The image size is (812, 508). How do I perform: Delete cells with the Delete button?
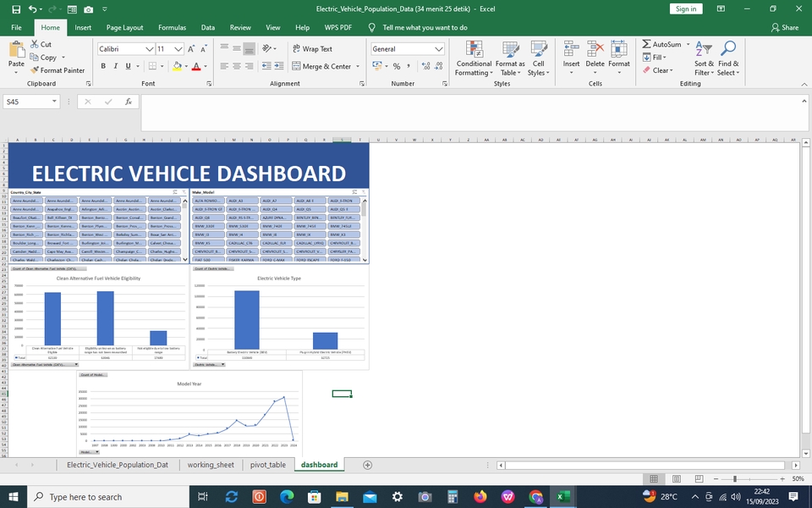point(595,57)
